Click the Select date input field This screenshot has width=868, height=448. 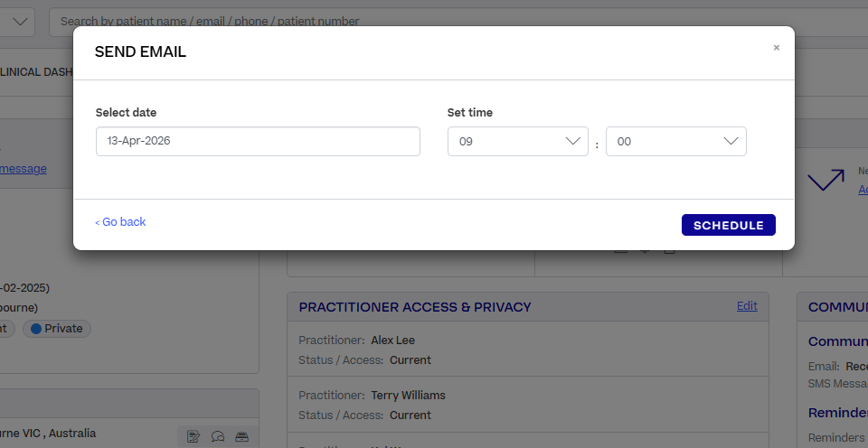[x=258, y=142]
